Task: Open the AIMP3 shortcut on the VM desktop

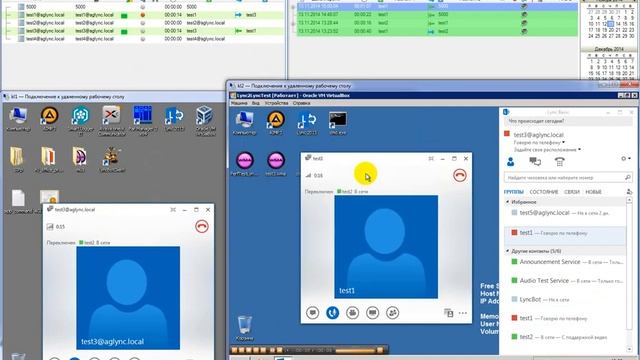Action: click(276, 123)
